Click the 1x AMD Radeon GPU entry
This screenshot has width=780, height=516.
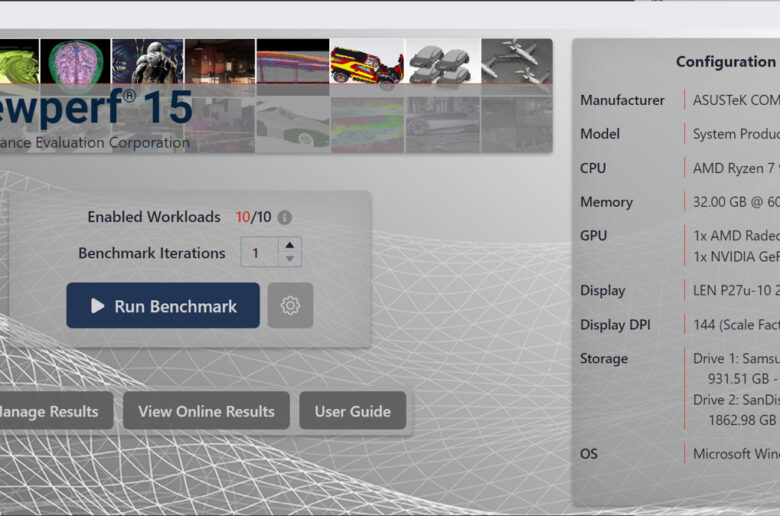click(736, 235)
